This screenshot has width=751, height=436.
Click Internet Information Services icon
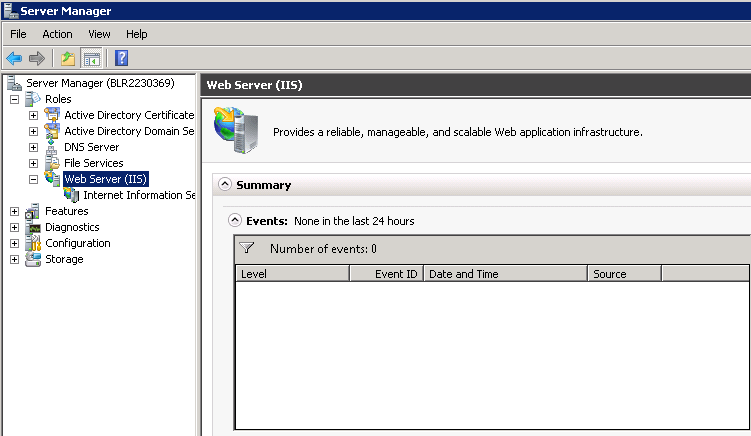coord(71,195)
